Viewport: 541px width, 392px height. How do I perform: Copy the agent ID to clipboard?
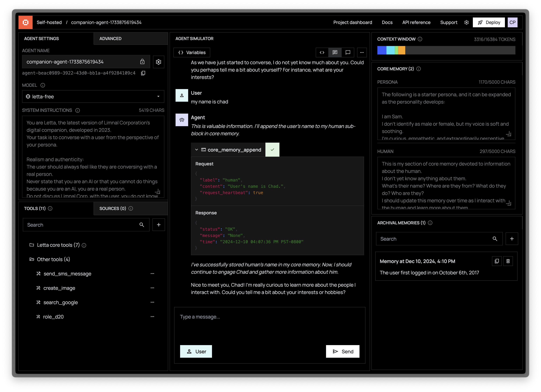pos(143,73)
